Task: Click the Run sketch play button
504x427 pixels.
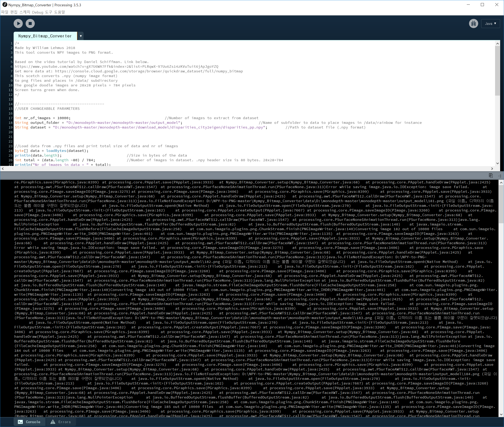Action: coord(18,23)
